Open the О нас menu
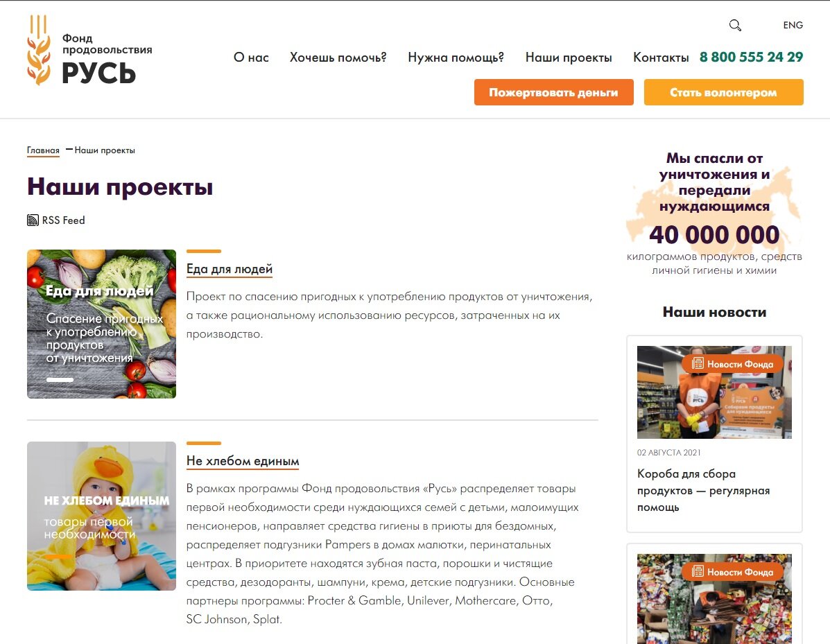 coord(252,57)
